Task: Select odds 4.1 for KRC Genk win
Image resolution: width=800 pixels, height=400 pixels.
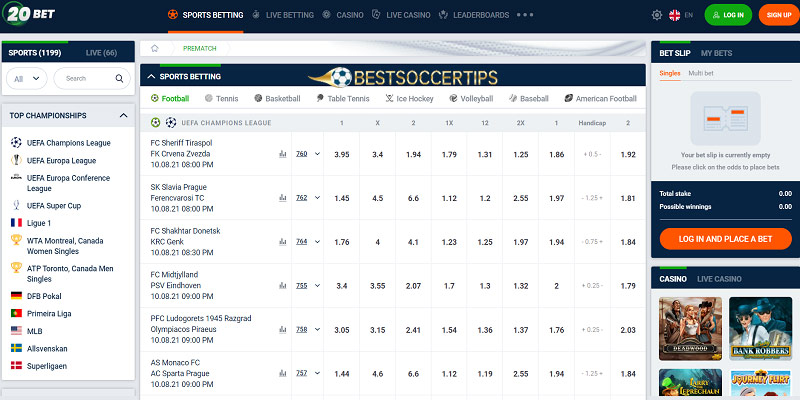Action: (413, 242)
